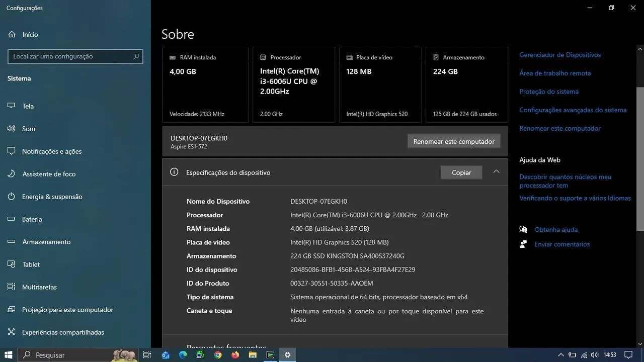Screen dimensions: 644x362
Task: Click the volume speaker tray icon
Action: pos(595,355)
